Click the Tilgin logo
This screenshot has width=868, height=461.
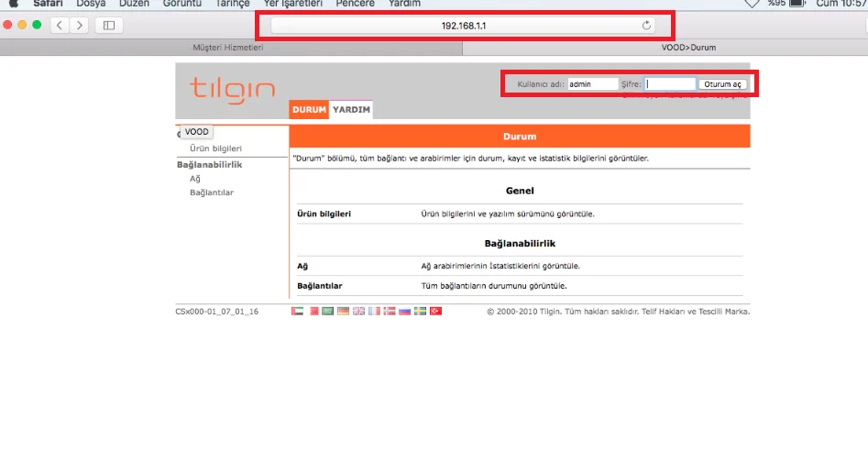[x=233, y=89]
